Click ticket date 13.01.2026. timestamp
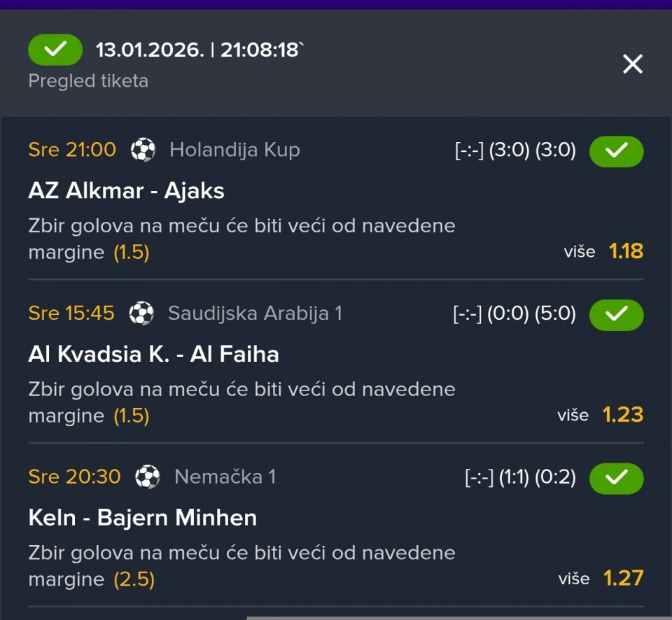672x620 pixels. [x=199, y=50]
